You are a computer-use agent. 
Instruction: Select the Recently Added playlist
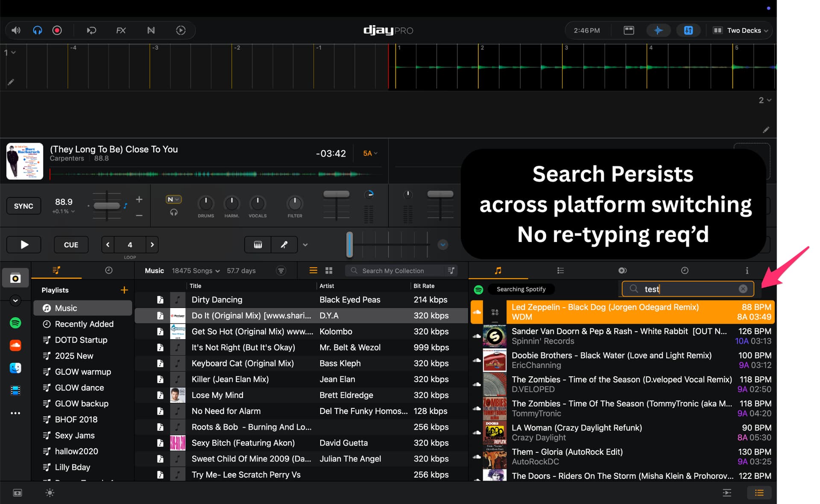pos(84,324)
